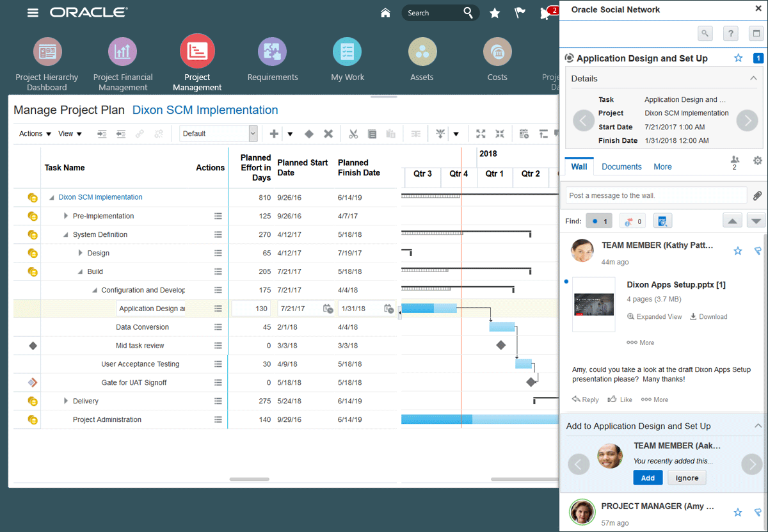768x532 pixels.
Task: Open the Default view dropdown
Action: [253, 134]
